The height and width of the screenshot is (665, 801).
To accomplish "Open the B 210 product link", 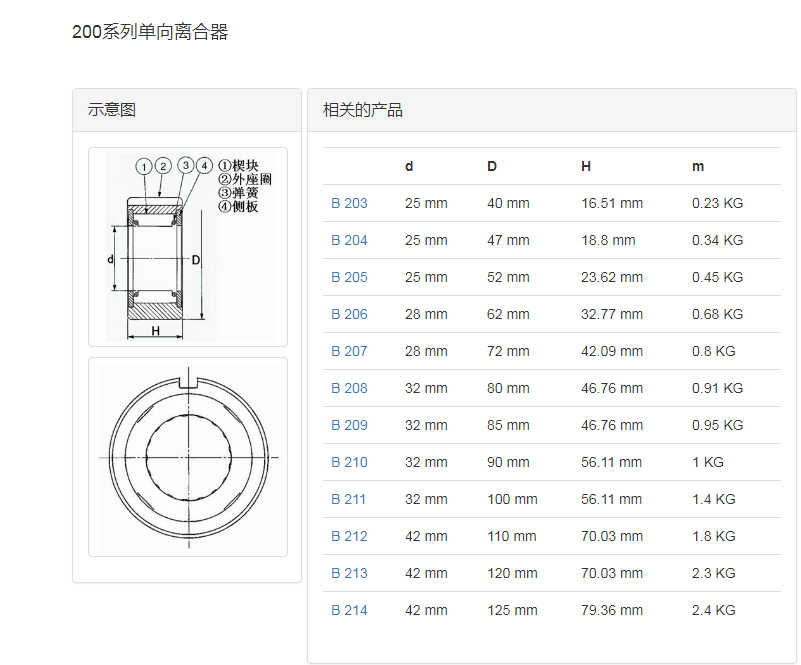I will [349, 462].
